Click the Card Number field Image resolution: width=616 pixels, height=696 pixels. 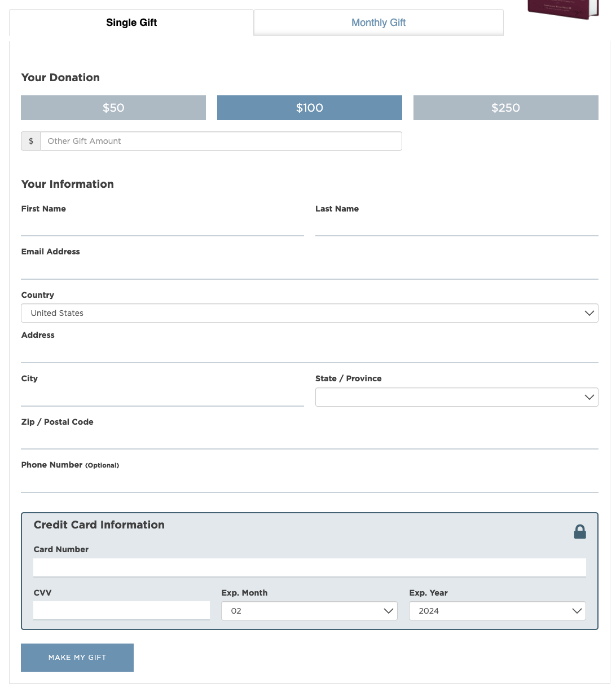point(309,567)
